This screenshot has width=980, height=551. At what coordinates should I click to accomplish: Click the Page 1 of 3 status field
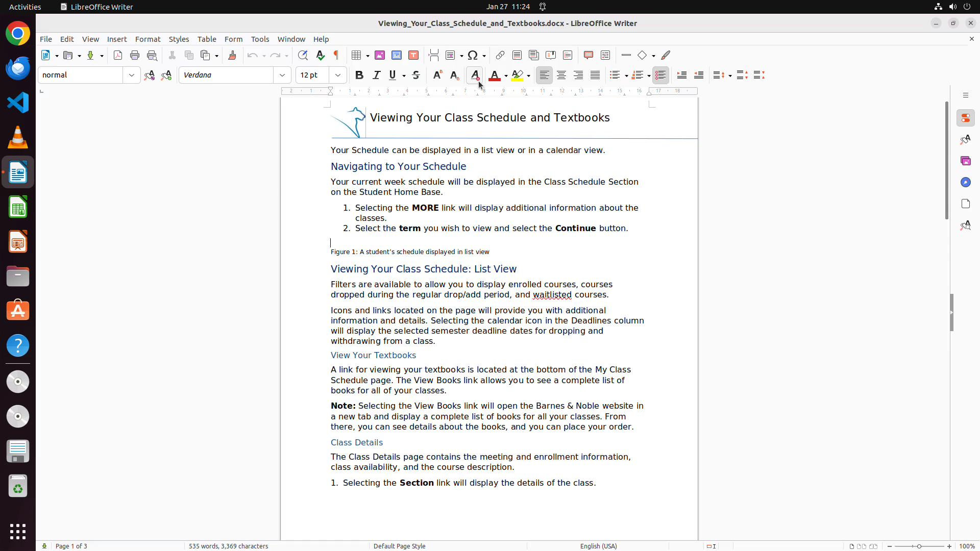point(71,546)
